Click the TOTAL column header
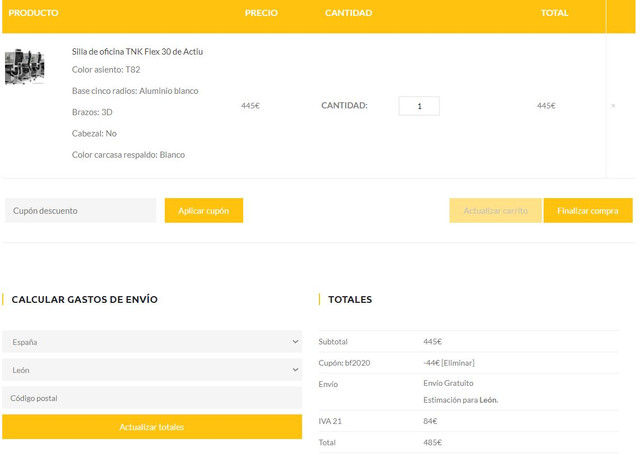 click(555, 13)
